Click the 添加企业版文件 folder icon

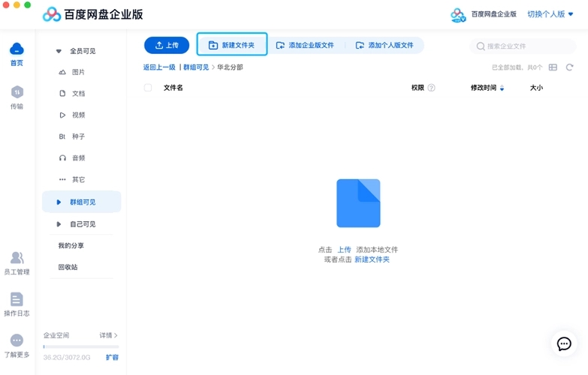pos(280,45)
